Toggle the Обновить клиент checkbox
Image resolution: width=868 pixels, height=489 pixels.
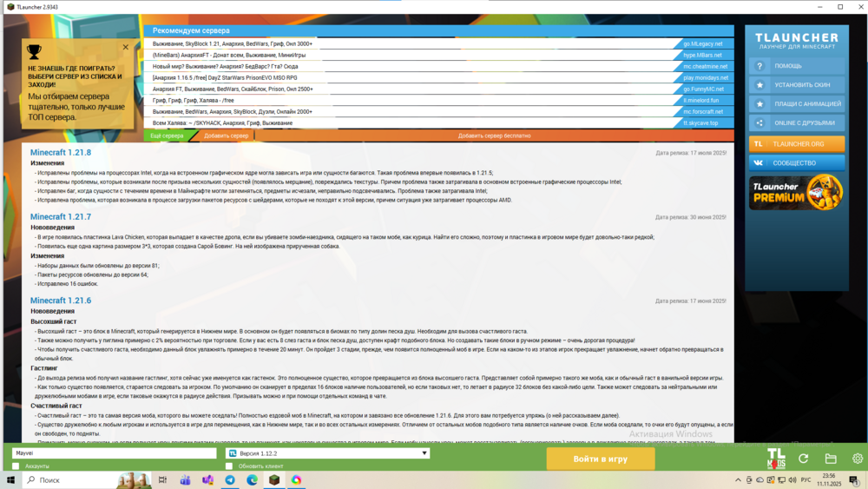point(229,466)
